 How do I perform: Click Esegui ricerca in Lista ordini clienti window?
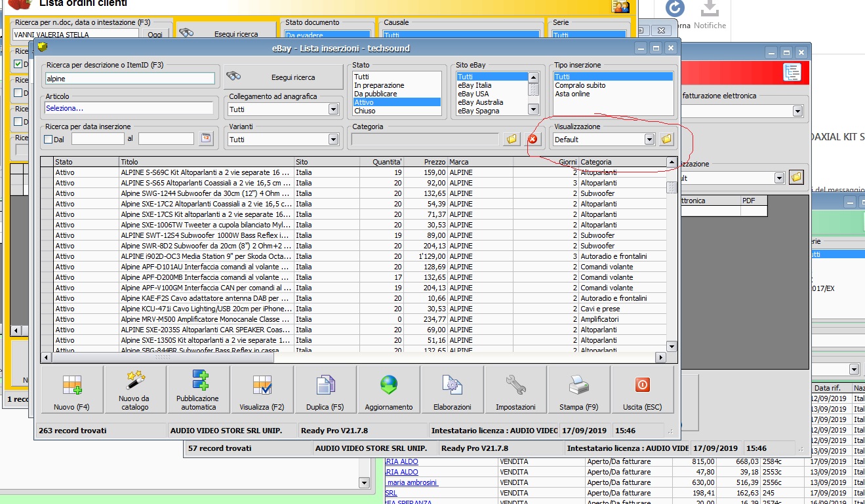pyautogui.click(x=228, y=34)
